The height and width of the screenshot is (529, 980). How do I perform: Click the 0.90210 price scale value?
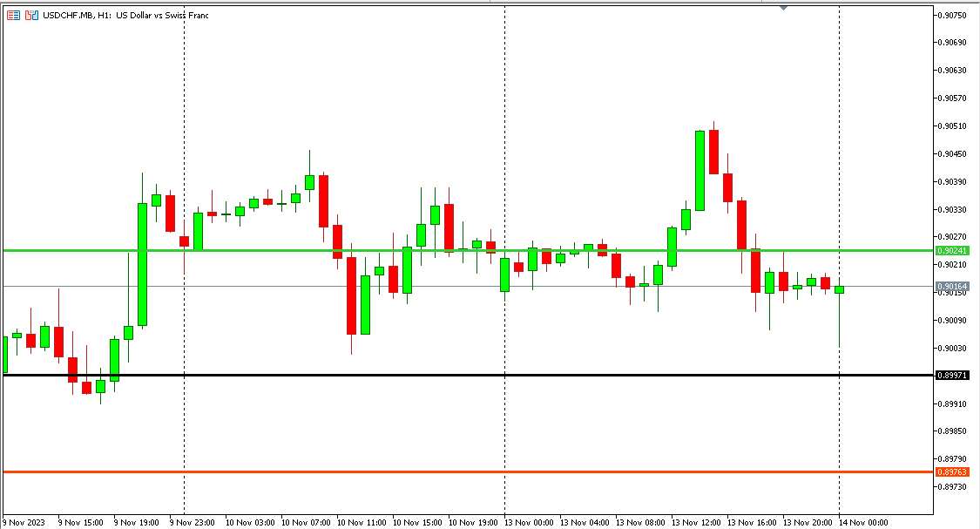952,265
